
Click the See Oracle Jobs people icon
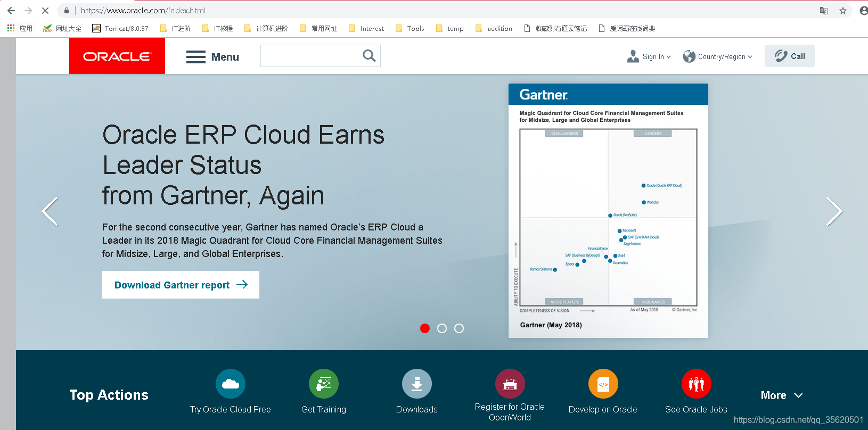697,384
